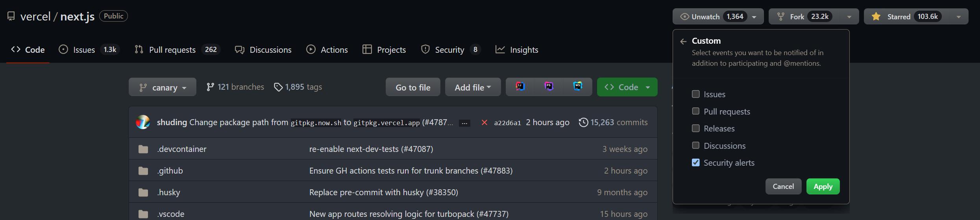Uncheck the Security alerts checkbox
This screenshot has width=980, height=220.
point(696,163)
